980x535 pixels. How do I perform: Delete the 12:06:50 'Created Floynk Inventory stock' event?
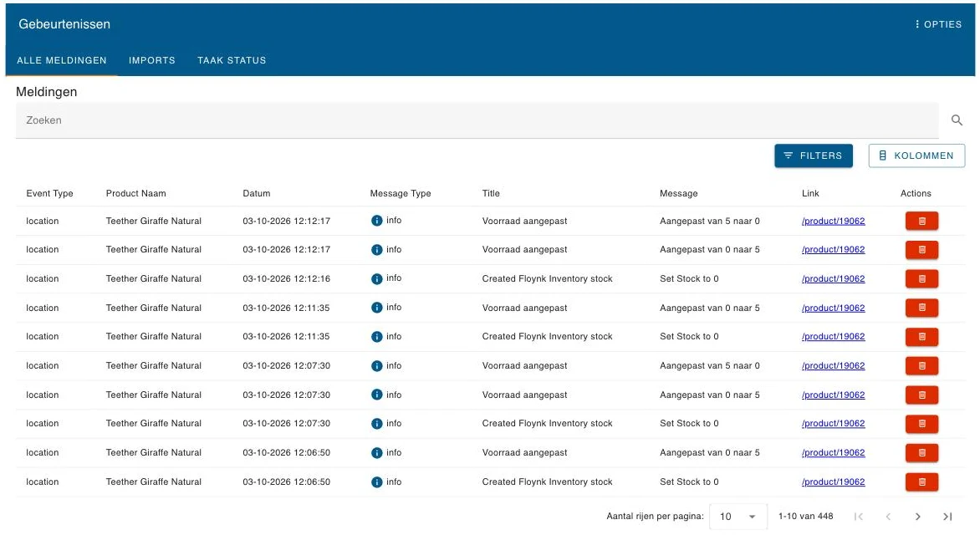pyautogui.click(x=921, y=481)
